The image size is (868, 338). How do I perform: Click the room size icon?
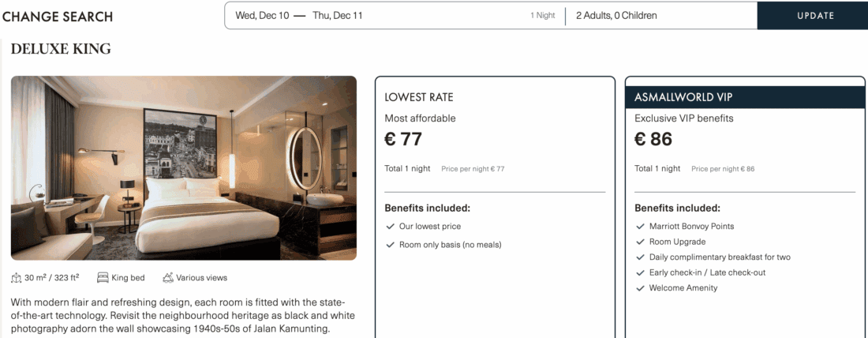click(x=16, y=278)
